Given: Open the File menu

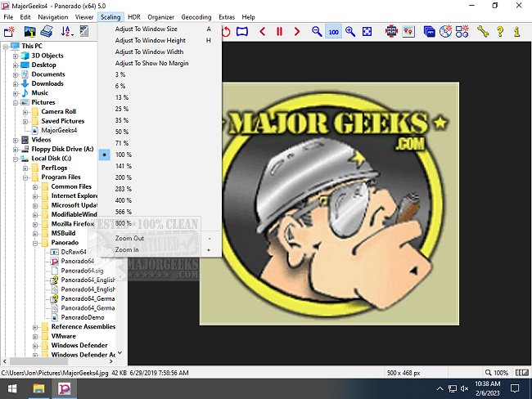Looking at the screenshot, I should 8,17.
